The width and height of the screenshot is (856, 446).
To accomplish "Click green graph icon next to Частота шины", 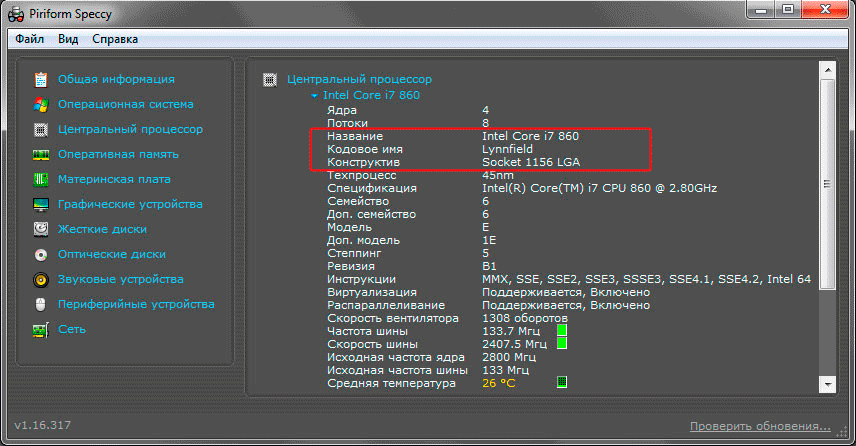I will pyautogui.click(x=562, y=330).
